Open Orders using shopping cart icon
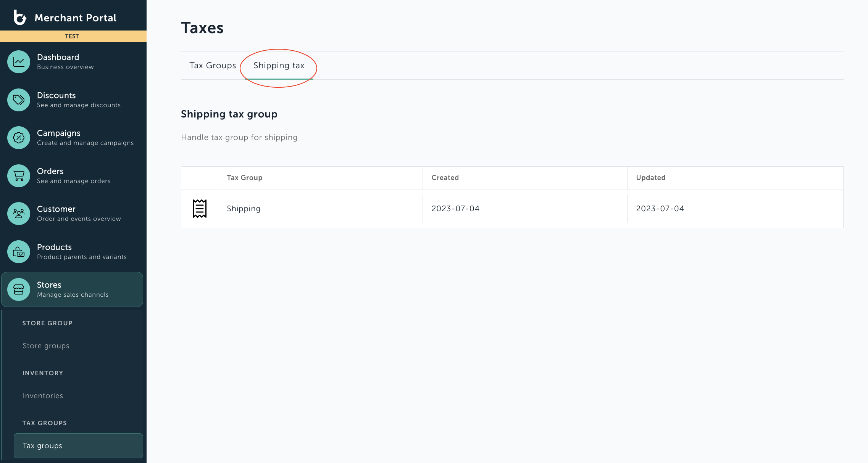The width and height of the screenshot is (868, 463). [x=19, y=176]
